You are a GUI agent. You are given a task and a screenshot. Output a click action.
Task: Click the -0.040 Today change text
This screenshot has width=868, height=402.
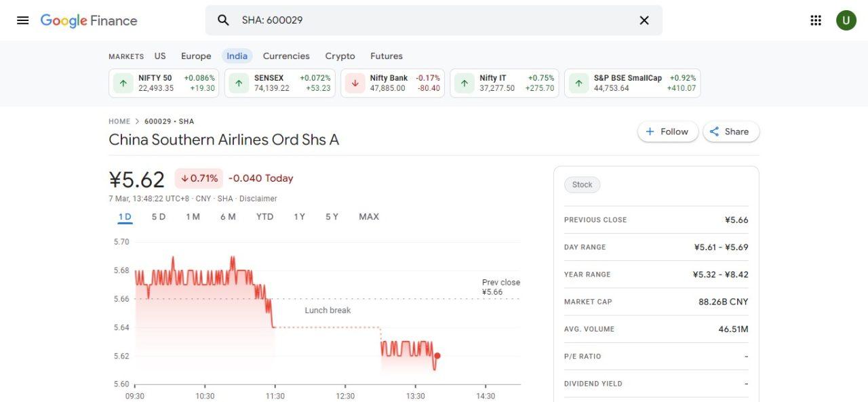point(261,178)
